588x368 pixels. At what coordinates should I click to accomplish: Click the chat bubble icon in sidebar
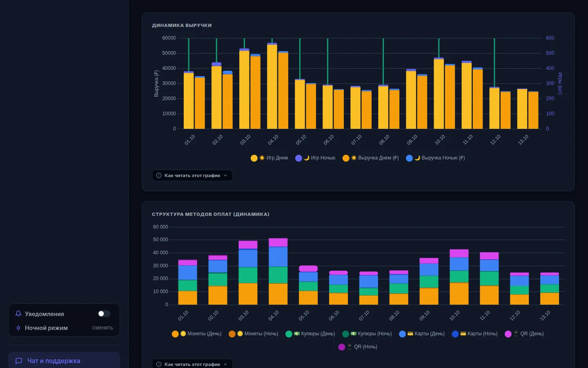pos(19,361)
